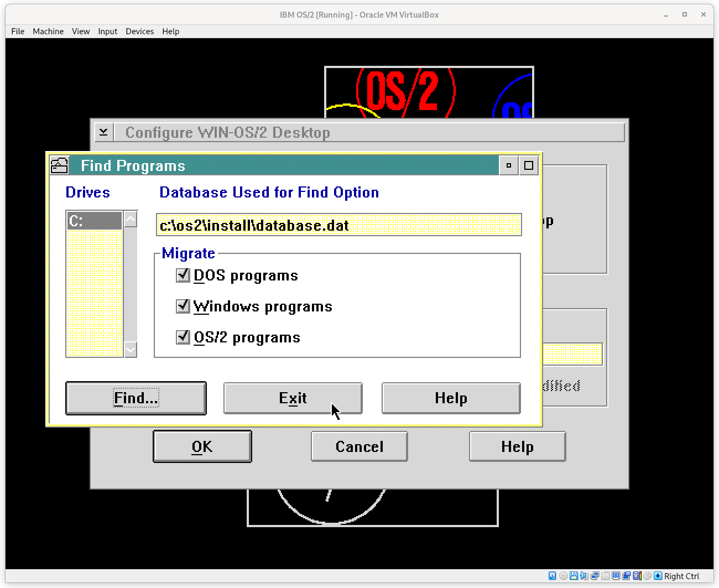Open Configure WIN-OS/2 Desktop system menu icon
The height and width of the screenshot is (588, 719).
point(103,132)
